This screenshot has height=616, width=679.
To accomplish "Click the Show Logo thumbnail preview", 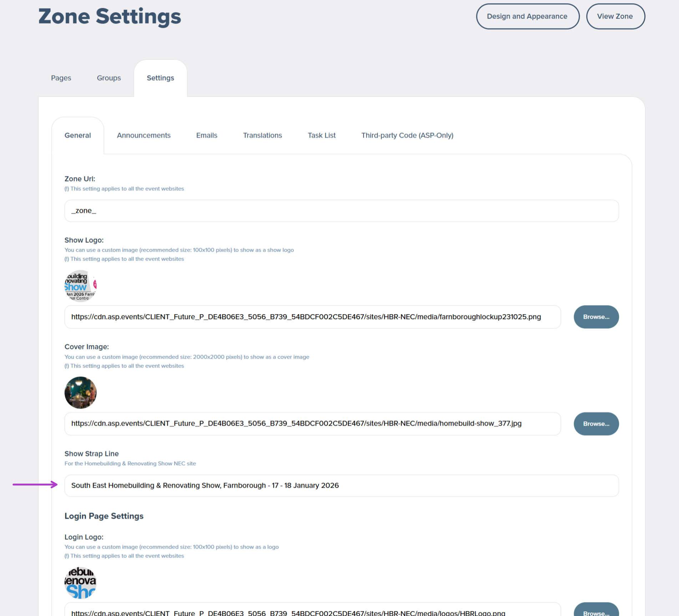I will 80,286.
